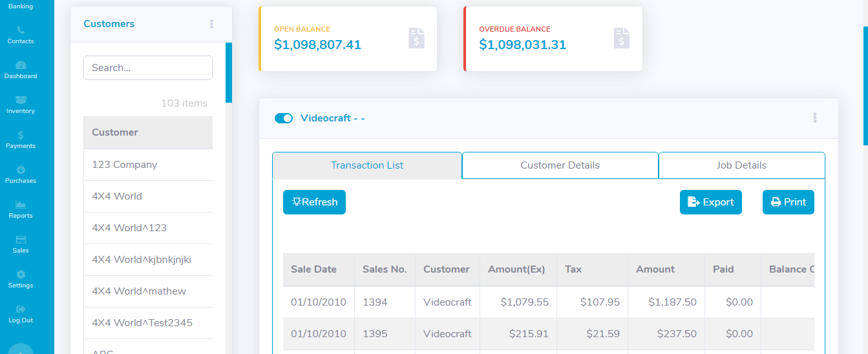The image size is (868, 354).
Task: Click the $21.59 tax cell
Action: (x=592, y=334)
